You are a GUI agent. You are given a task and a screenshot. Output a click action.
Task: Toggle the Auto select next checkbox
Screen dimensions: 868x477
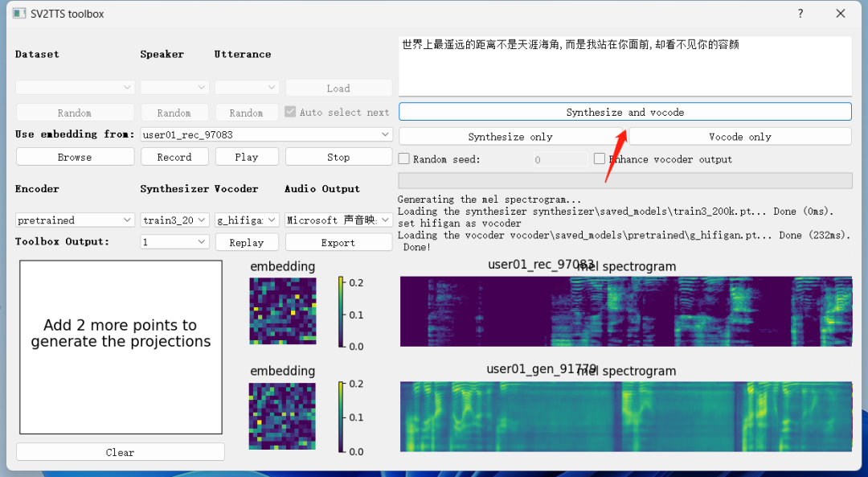291,113
